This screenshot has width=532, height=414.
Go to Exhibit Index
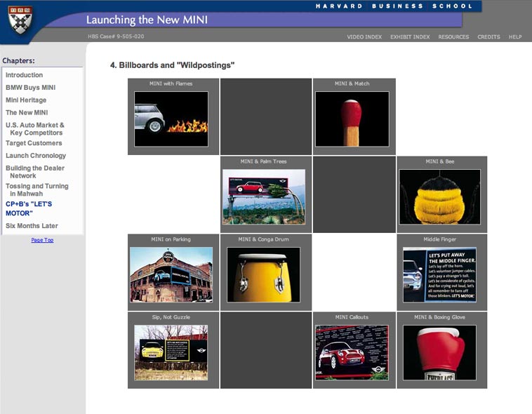410,36
